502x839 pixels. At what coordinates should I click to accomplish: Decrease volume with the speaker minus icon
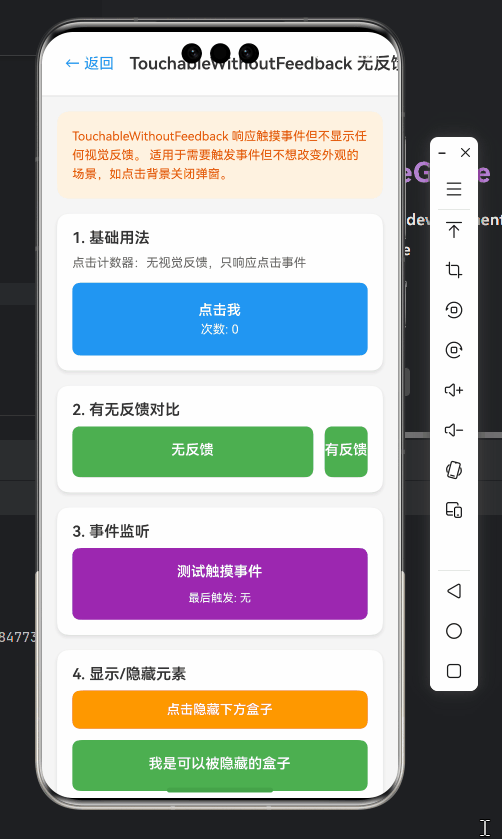(x=454, y=430)
